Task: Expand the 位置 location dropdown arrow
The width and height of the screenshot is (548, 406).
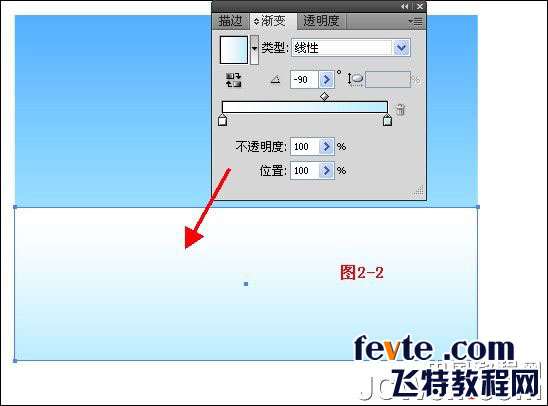Action: [x=327, y=171]
